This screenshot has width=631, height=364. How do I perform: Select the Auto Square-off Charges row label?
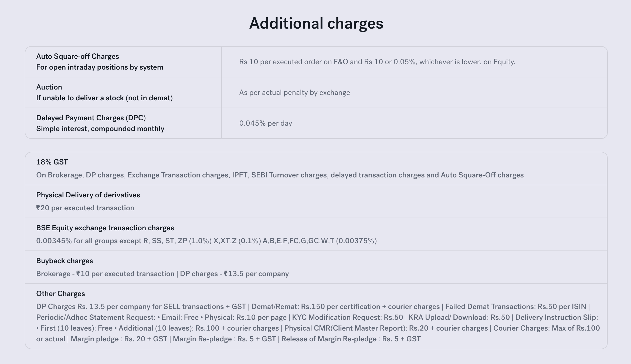pos(77,56)
